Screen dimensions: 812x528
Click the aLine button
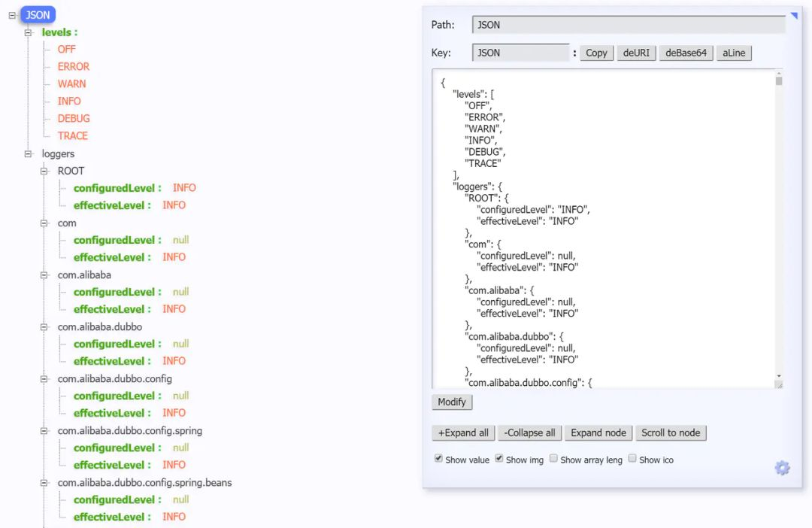click(734, 53)
